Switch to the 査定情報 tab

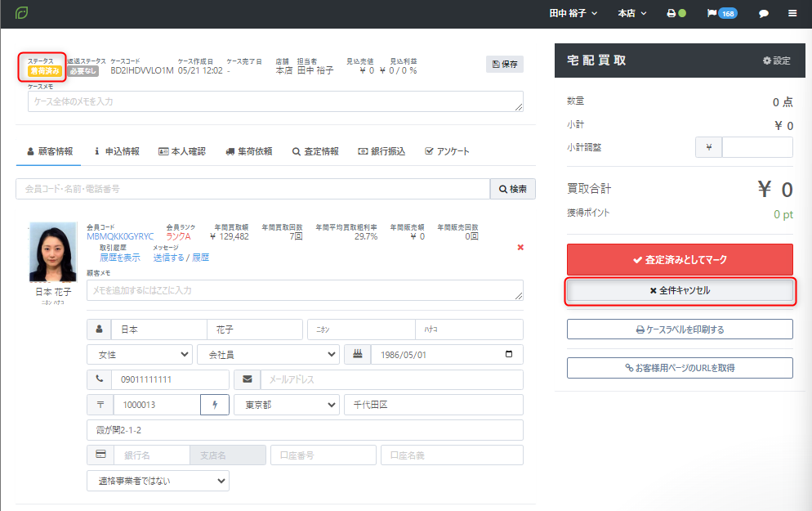(315, 151)
